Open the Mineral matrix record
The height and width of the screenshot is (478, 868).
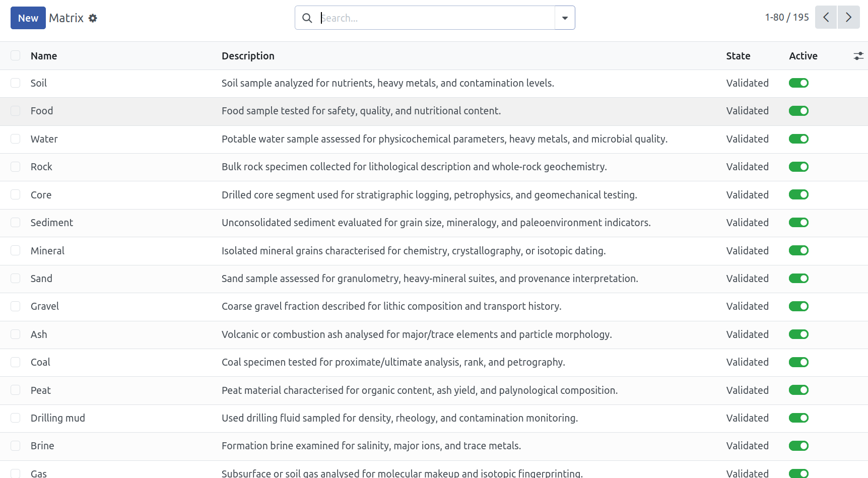(x=47, y=251)
